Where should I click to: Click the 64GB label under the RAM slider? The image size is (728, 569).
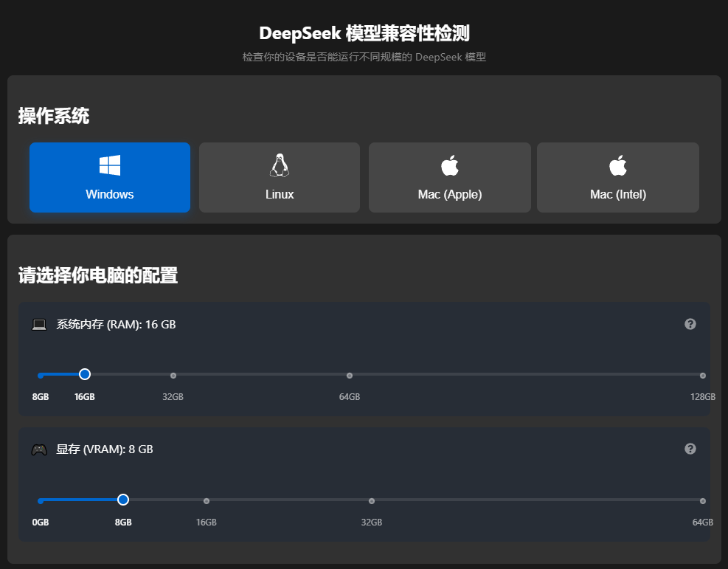(x=350, y=396)
